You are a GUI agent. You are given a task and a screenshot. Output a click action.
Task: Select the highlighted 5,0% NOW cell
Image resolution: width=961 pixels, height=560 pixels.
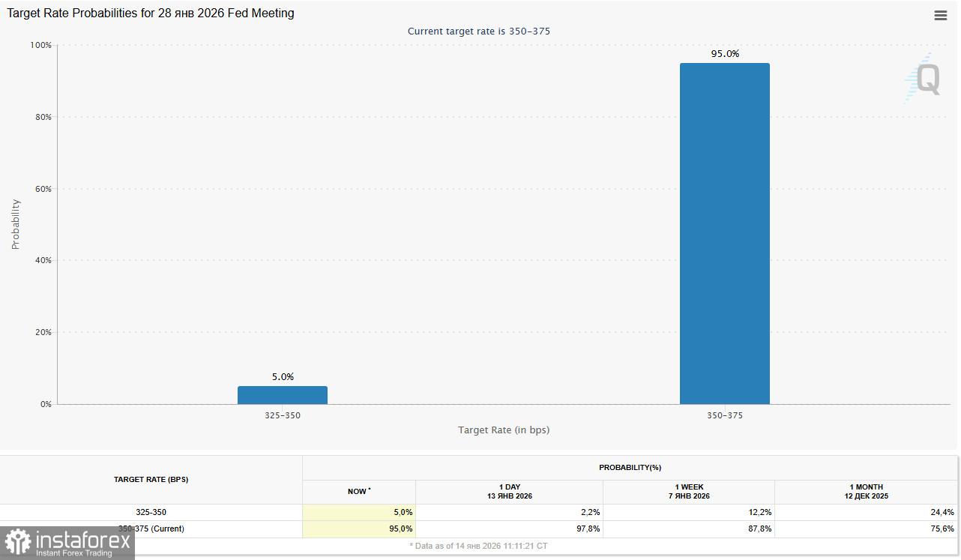coord(359,512)
